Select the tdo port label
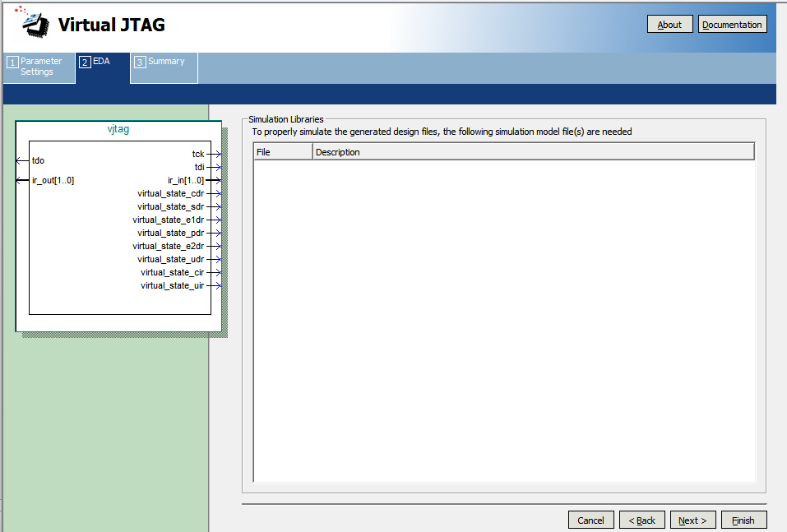Image resolution: width=787 pixels, height=532 pixels. pos(38,160)
